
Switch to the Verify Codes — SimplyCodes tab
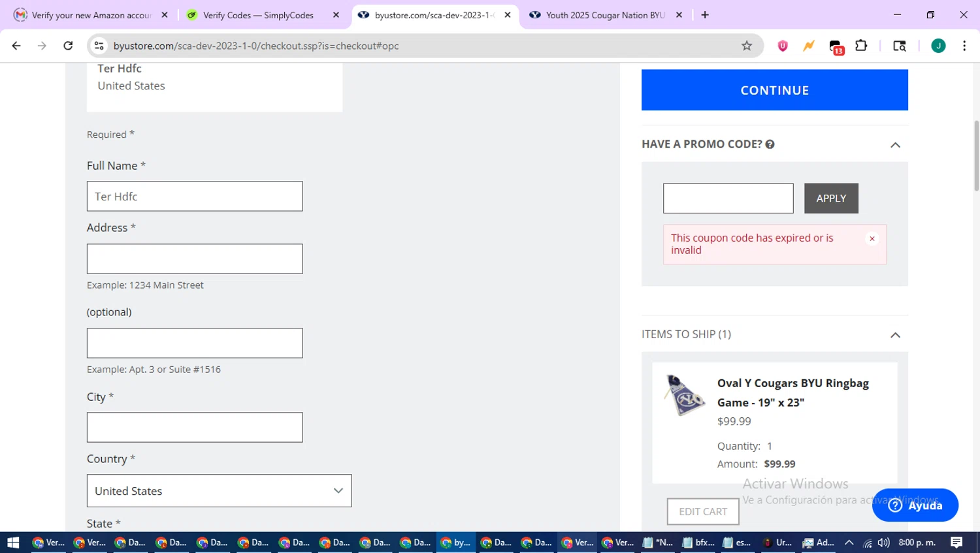258,15
